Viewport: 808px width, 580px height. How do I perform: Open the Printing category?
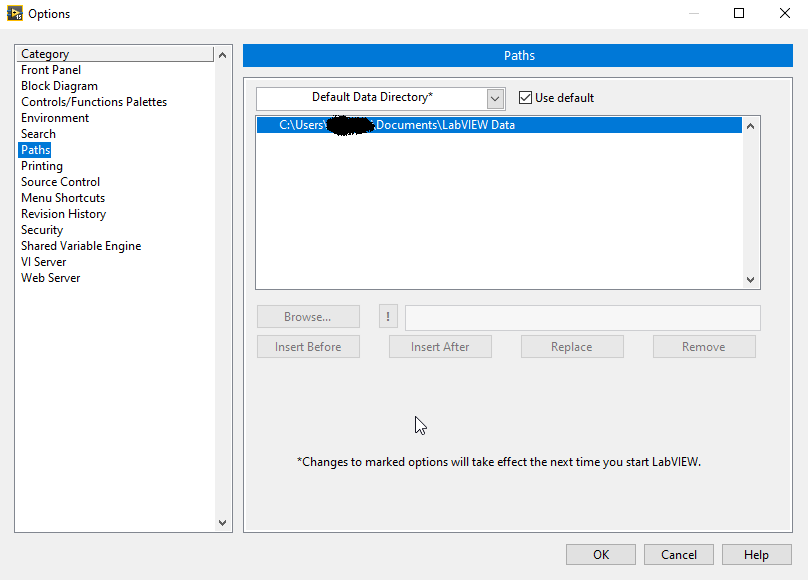click(x=42, y=166)
